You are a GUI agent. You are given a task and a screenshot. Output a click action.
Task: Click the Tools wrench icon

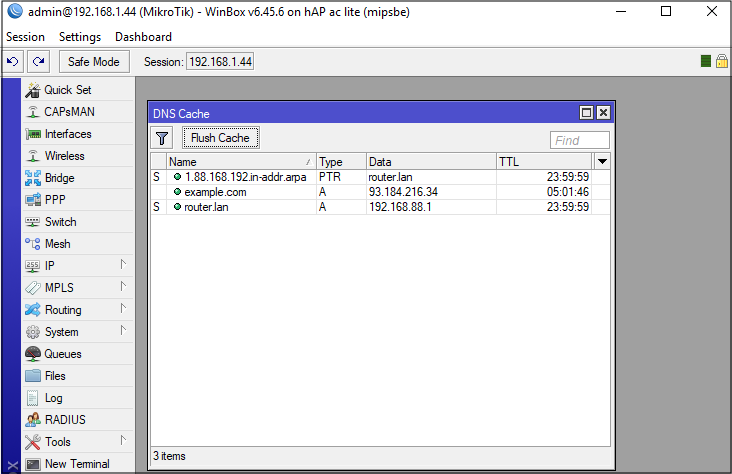tap(33, 442)
